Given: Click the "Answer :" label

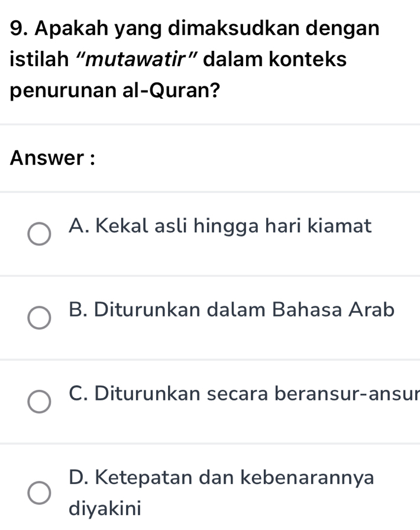Looking at the screenshot, I should (x=53, y=159).
